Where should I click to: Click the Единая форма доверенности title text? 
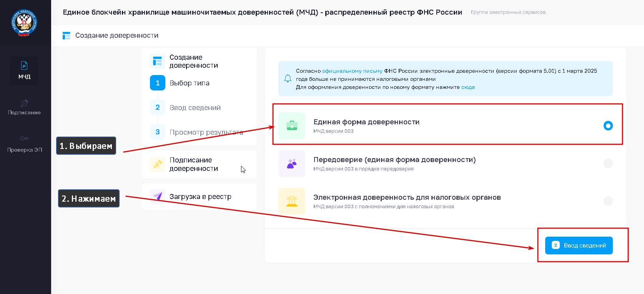coord(366,122)
